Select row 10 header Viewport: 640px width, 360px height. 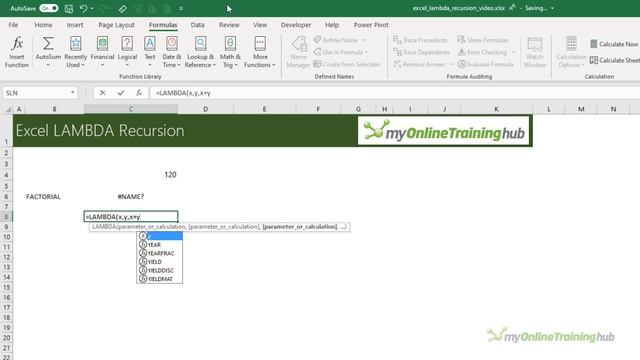(x=7, y=237)
